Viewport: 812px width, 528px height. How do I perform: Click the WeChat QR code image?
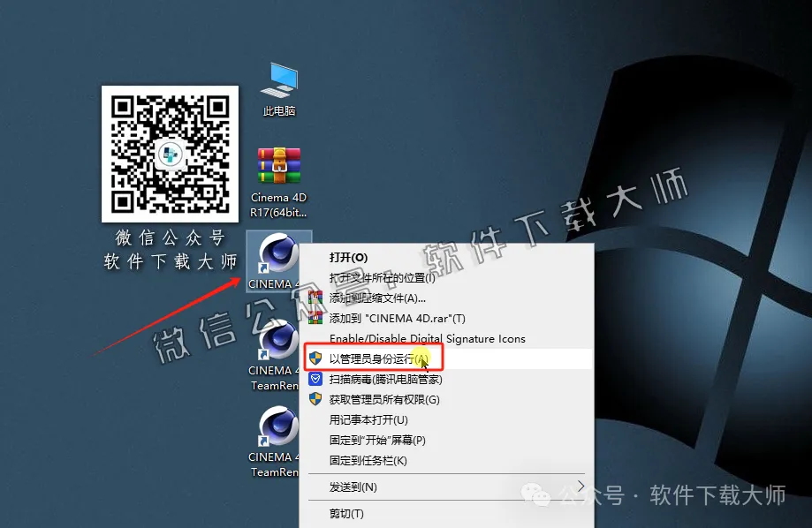click(170, 152)
